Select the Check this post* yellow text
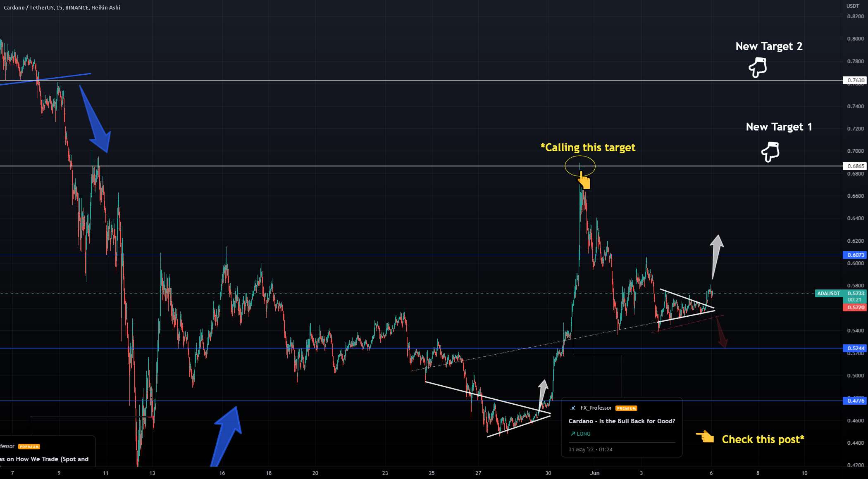Screen dimensions: 868x479 (x=763, y=439)
